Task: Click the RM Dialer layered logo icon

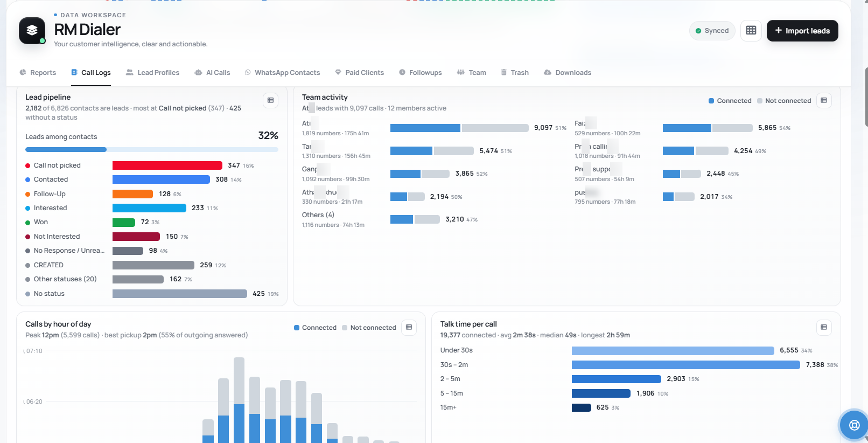Action: [32, 31]
